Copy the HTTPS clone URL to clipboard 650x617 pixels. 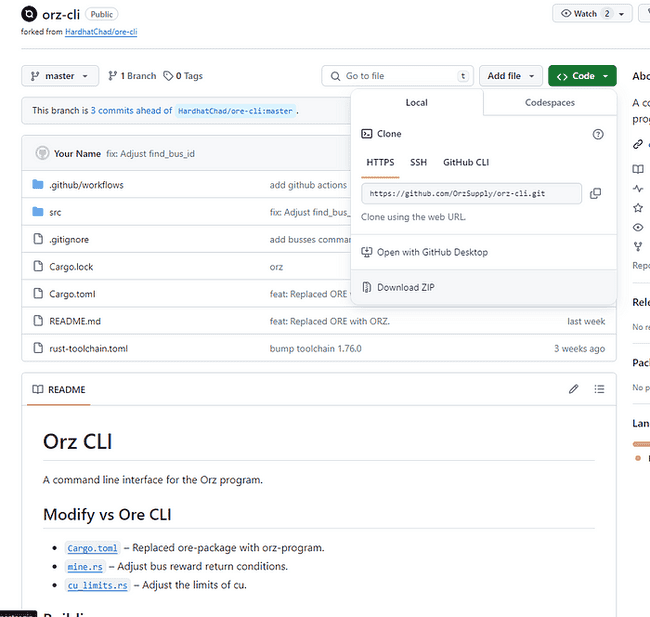pyautogui.click(x=595, y=193)
